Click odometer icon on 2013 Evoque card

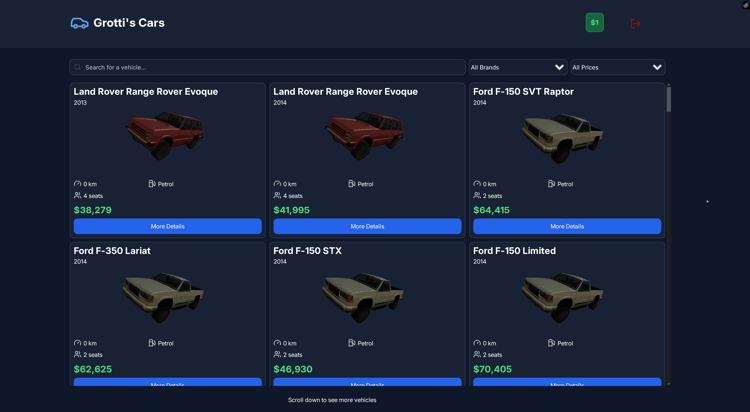[77, 184]
